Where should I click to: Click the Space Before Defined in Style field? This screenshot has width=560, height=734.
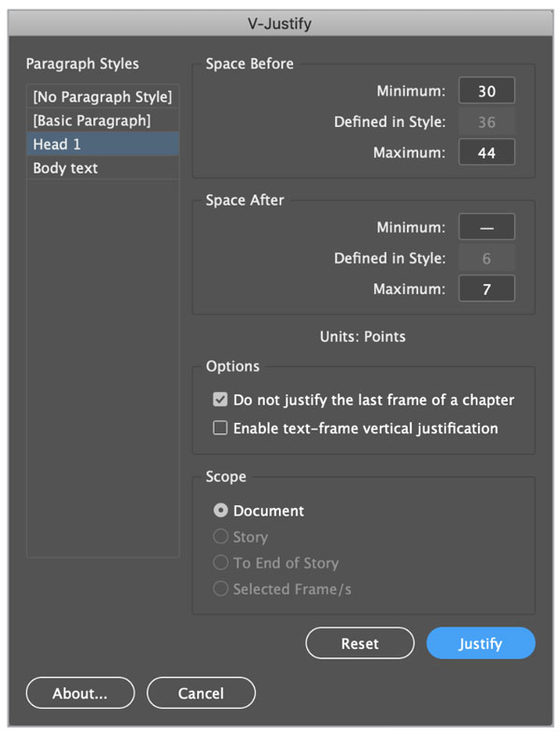pyautogui.click(x=486, y=121)
